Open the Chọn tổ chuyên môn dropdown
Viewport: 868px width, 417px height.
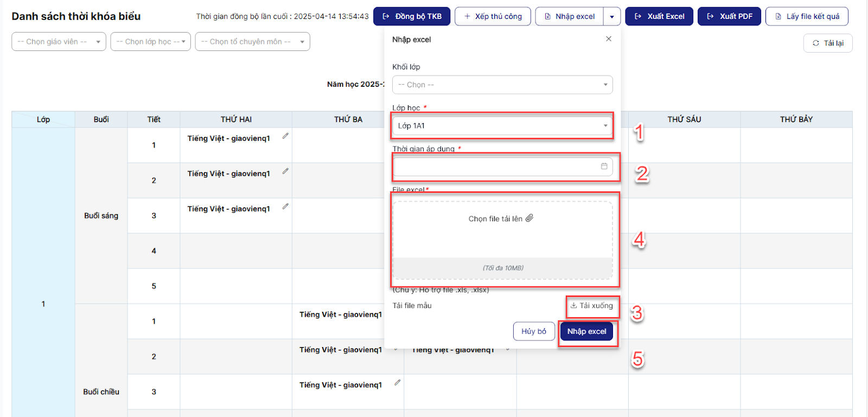pyautogui.click(x=253, y=42)
